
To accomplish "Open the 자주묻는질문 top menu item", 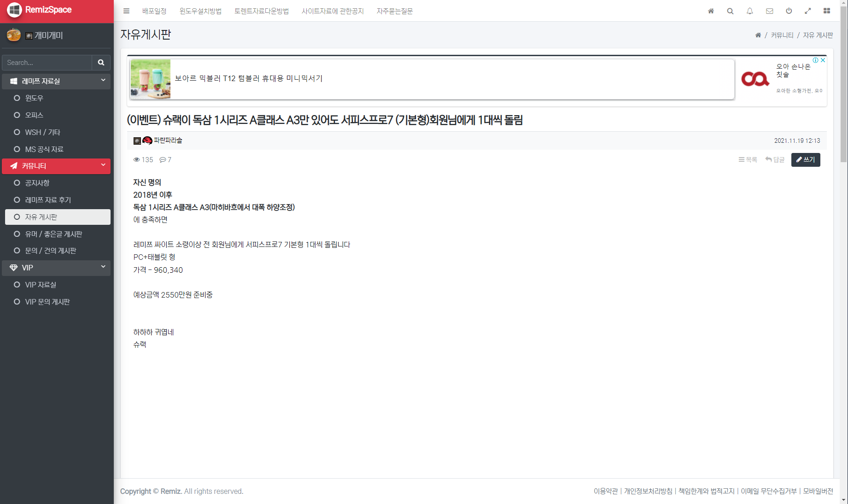I will (394, 11).
